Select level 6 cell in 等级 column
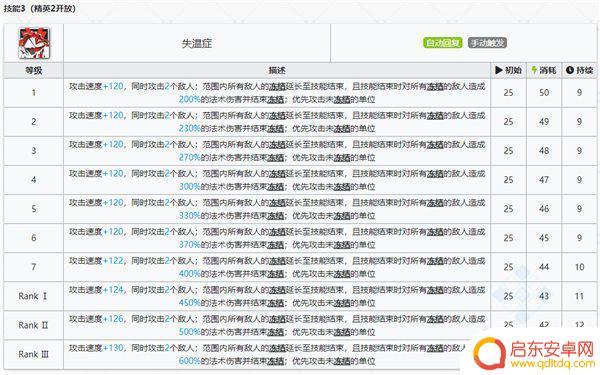600x375 pixels. point(34,238)
